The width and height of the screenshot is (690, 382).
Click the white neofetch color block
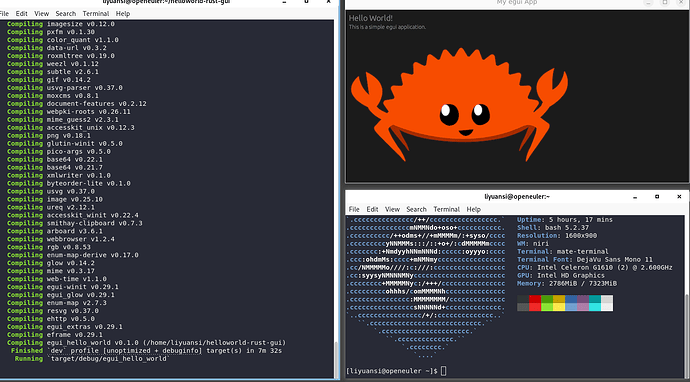click(607, 307)
